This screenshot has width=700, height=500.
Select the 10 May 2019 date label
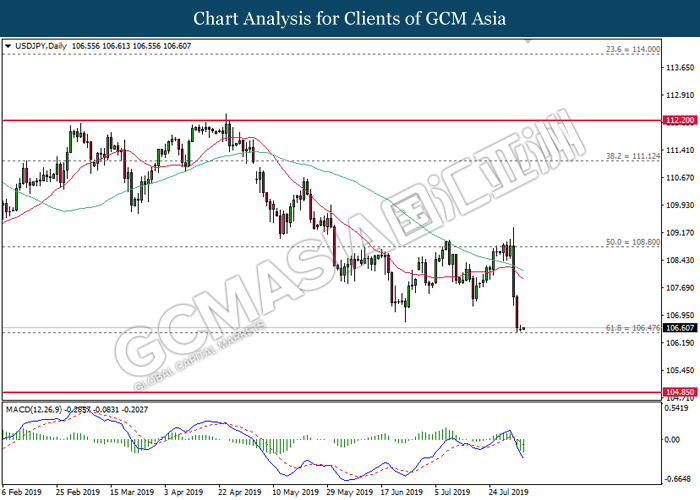coord(295,492)
